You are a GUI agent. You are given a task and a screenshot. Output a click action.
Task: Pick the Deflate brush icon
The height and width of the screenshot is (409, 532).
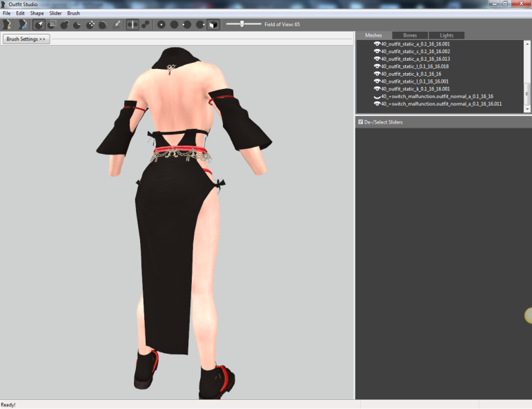point(77,24)
